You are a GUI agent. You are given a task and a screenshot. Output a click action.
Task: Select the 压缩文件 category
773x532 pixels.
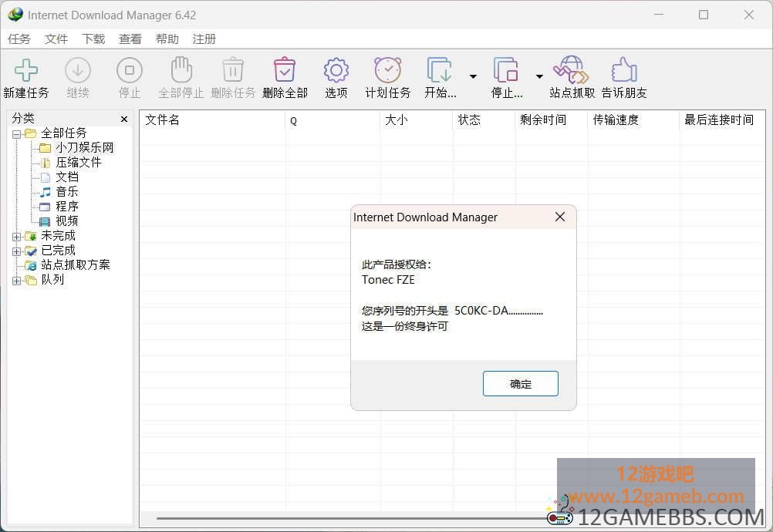click(x=79, y=163)
